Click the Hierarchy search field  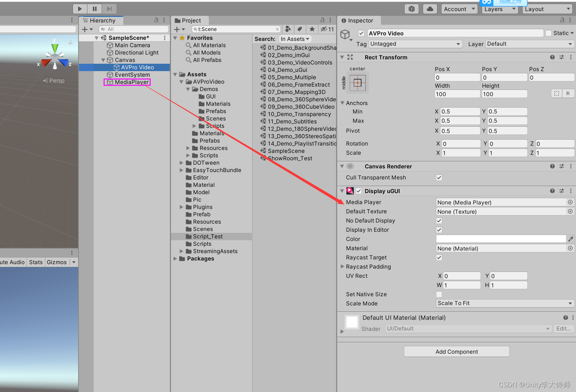(134, 29)
